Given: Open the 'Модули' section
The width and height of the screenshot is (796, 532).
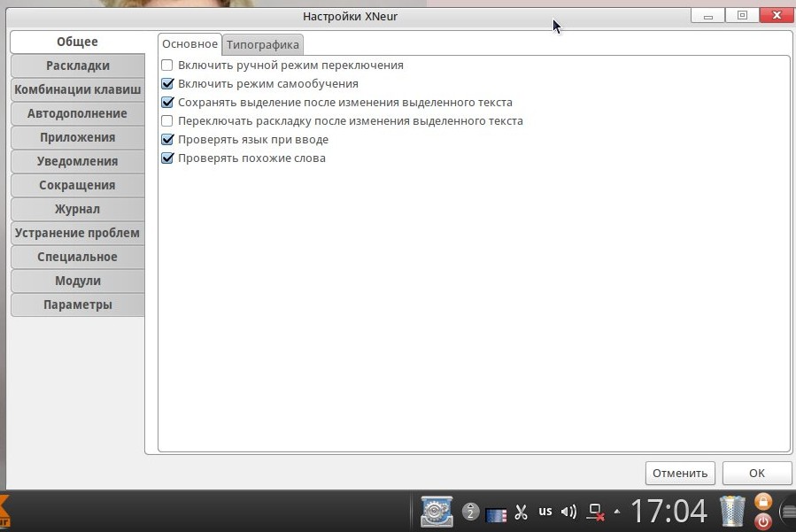Looking at the screenshot, I should pos(77,281).
